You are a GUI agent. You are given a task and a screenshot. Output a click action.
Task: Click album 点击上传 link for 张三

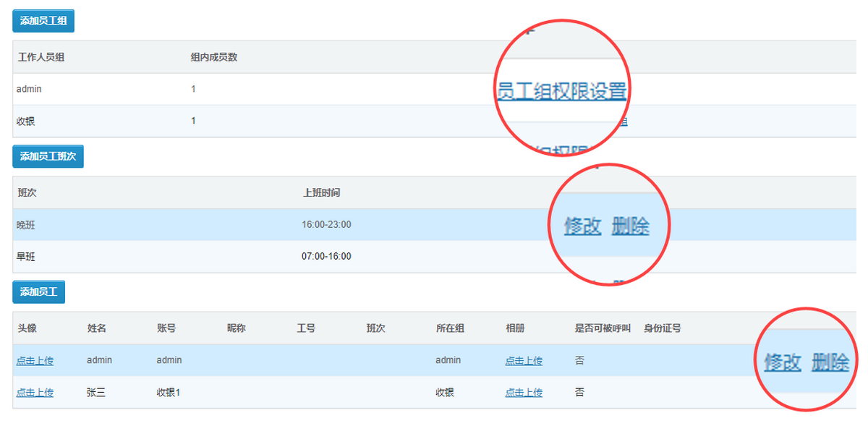(524, 392)
